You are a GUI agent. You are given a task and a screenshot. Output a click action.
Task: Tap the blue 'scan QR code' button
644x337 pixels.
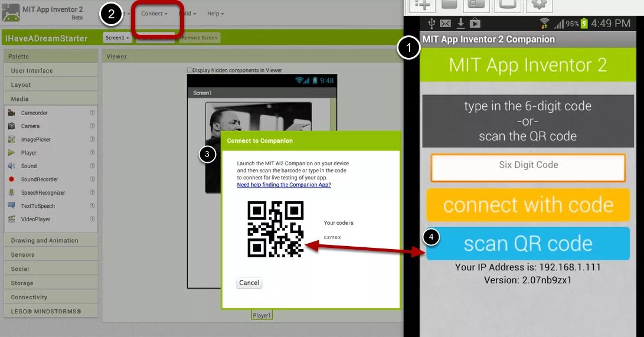(528, 244)
